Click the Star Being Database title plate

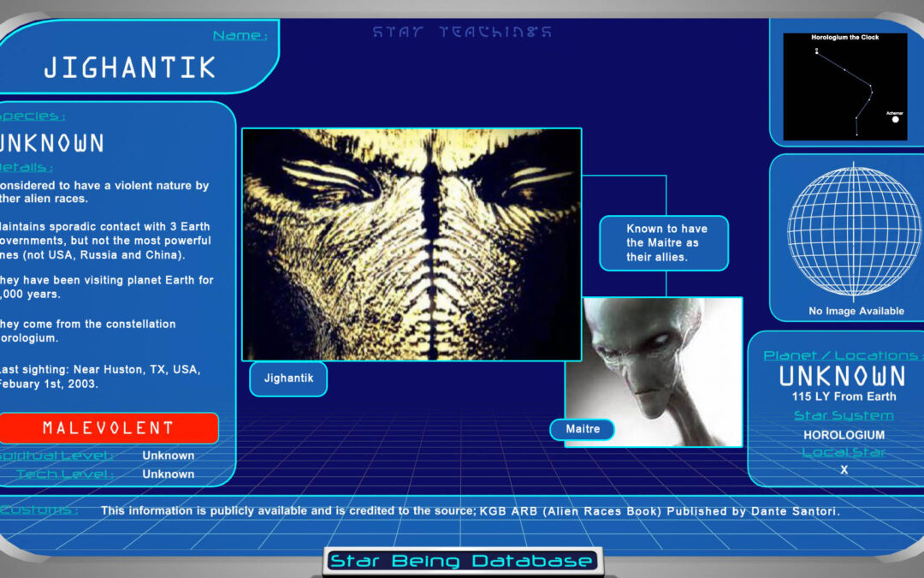462,562
